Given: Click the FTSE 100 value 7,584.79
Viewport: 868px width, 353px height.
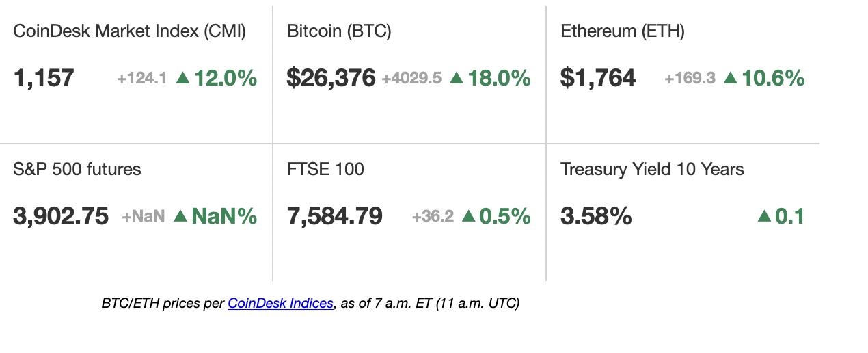Looking at the screenshot, I should [335, 216].
